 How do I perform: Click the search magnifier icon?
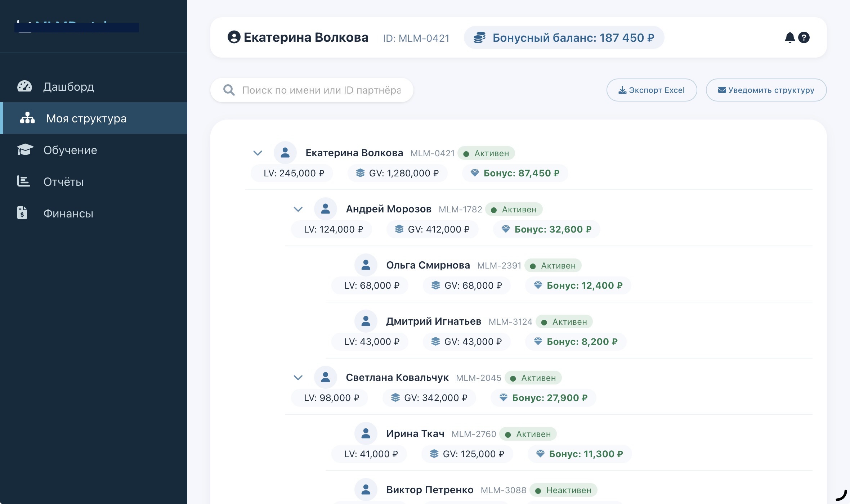pos(229,90)
